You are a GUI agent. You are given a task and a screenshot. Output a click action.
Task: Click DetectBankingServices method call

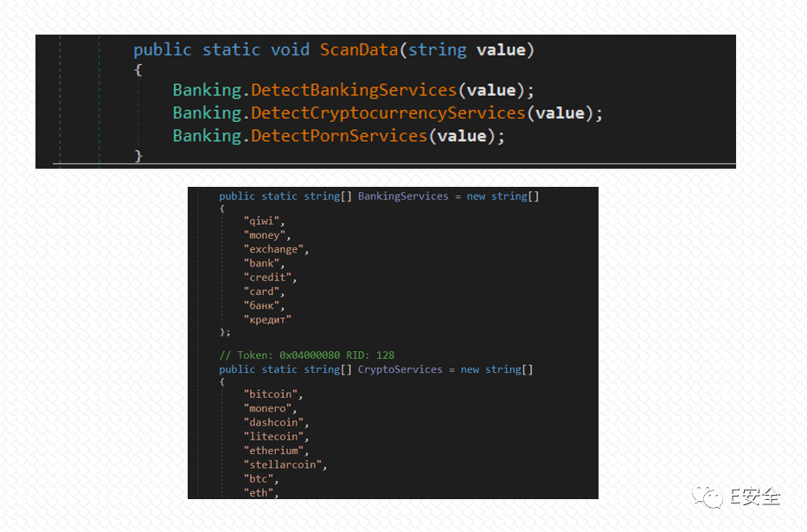354,90
